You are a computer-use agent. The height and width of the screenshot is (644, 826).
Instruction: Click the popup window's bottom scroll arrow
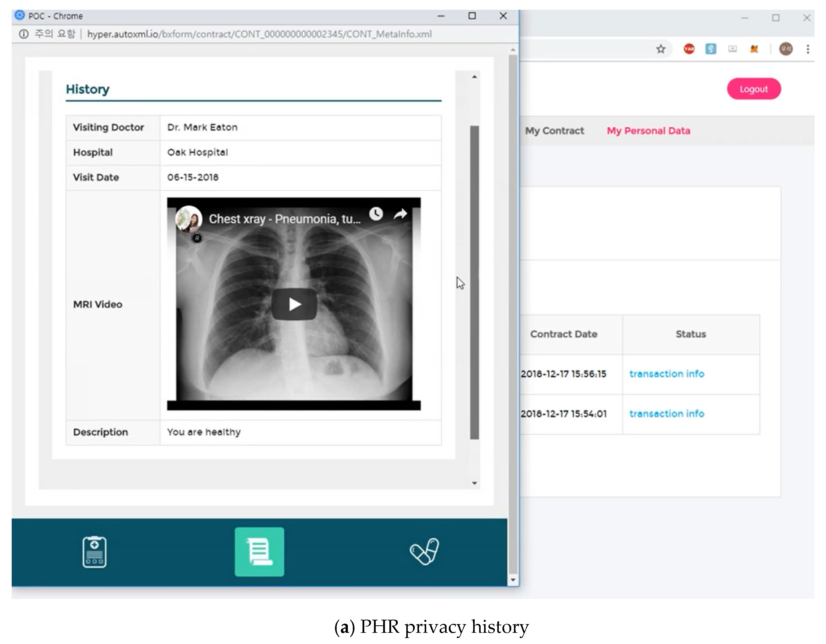click(x=513, y=579)
